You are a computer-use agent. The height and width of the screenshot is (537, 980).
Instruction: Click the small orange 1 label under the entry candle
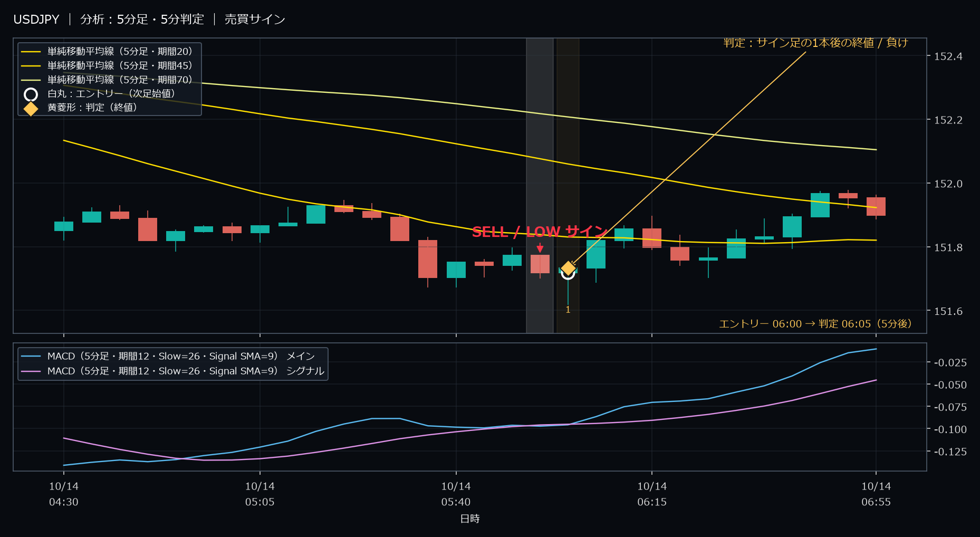568,310
